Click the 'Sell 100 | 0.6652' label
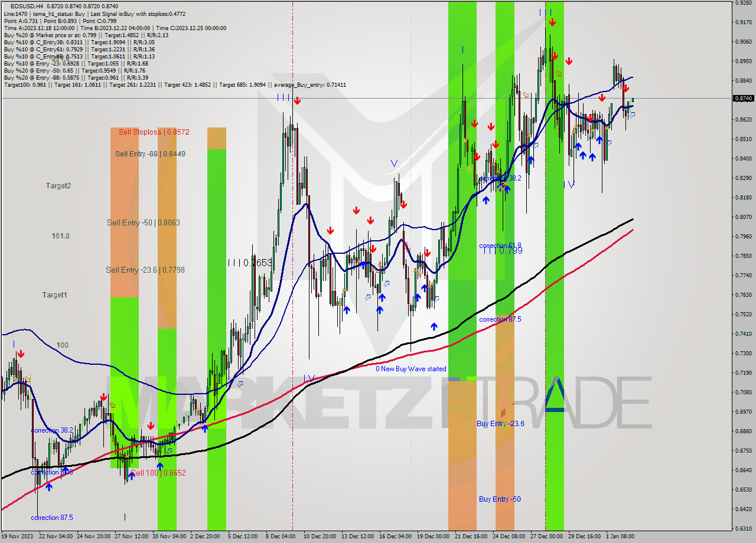Image resolution: width=756 pixels, height=543 pixels. 158,473
